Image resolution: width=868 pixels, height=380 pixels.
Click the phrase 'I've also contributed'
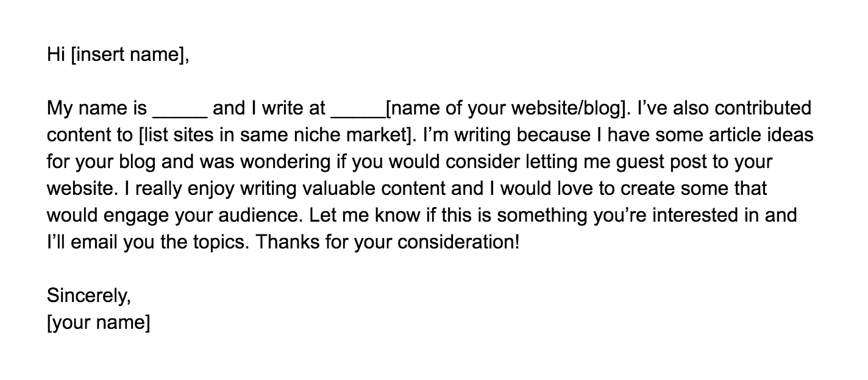tap(724, 109)
